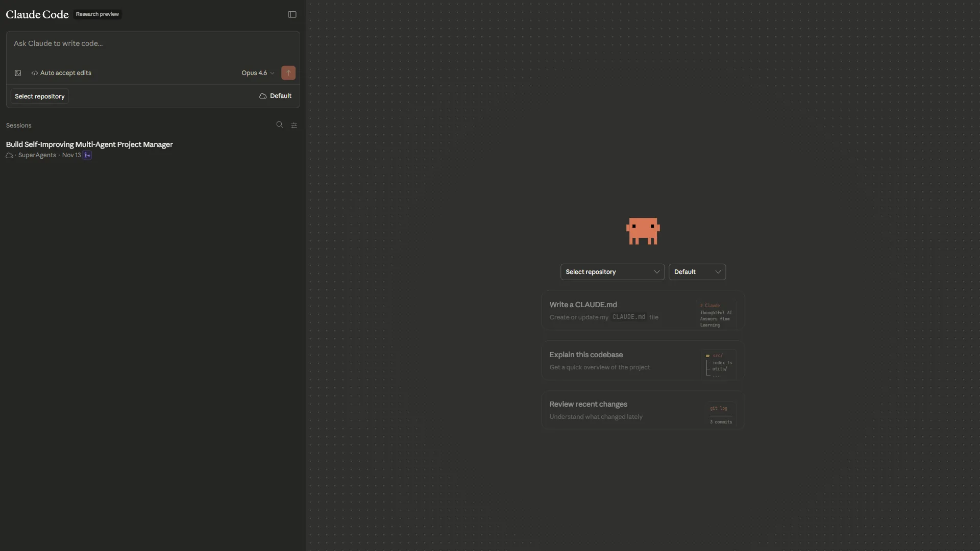Click the orange send arrow button
Screen dimensions: 980x551
coord(288,73)
